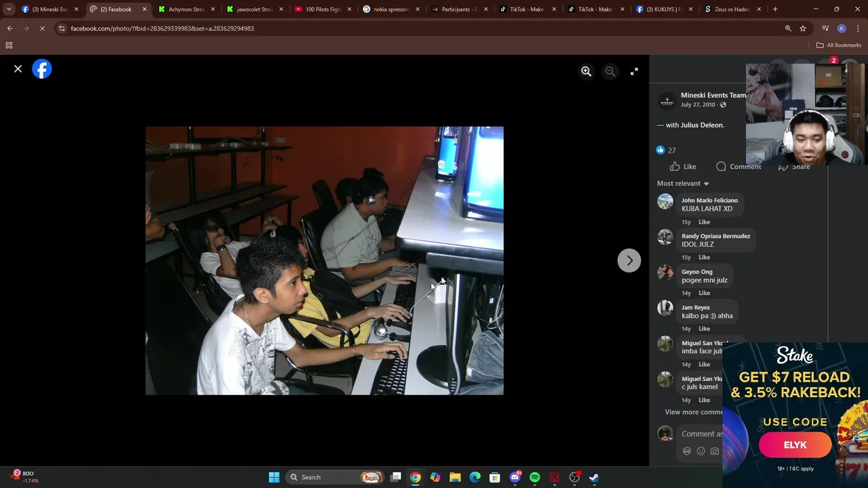Click the taskbar Search box
The width and height of the screenshot is (868, 488).
(335, 477)
